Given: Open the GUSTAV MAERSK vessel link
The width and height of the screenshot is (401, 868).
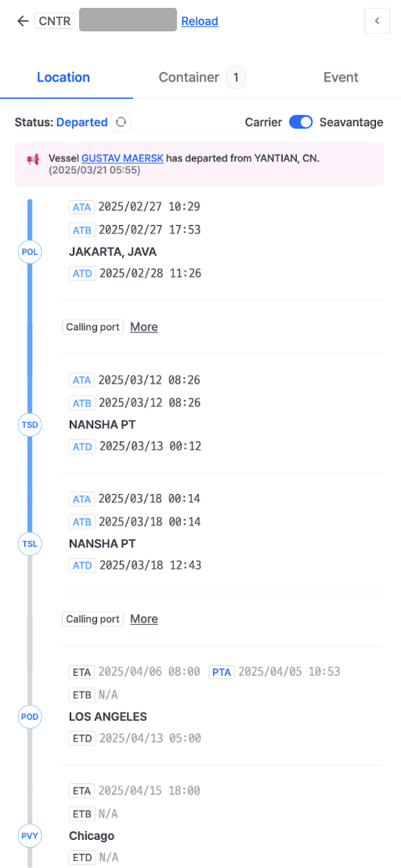Looking at the screenshot, I should [x=123, y=158].
